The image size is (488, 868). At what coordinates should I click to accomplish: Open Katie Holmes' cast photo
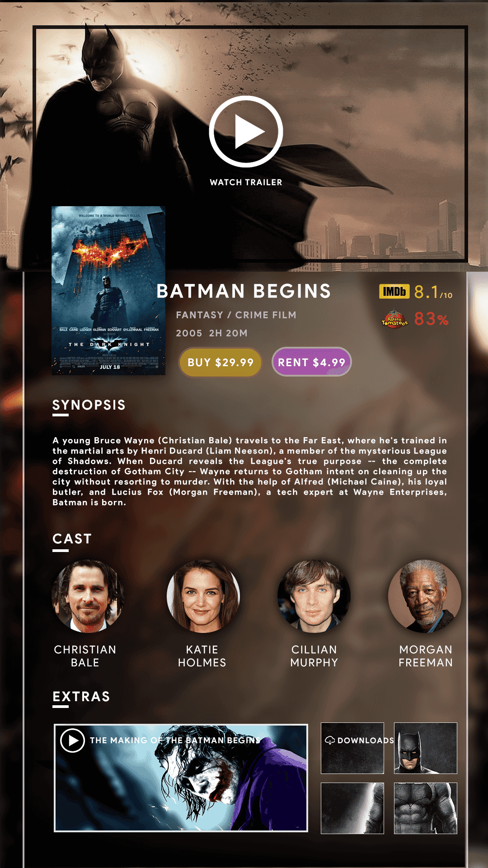tap(203, 596)
